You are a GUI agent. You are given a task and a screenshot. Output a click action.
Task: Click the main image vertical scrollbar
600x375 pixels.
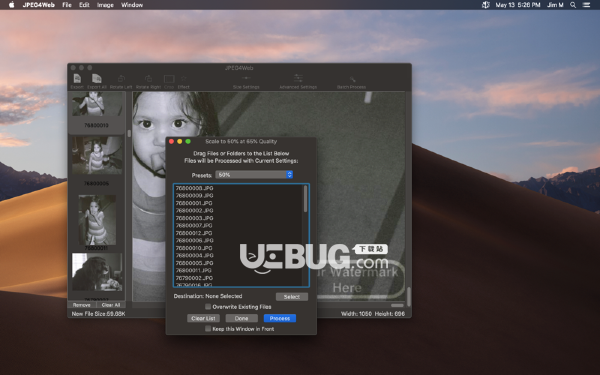tap(409, 297)
